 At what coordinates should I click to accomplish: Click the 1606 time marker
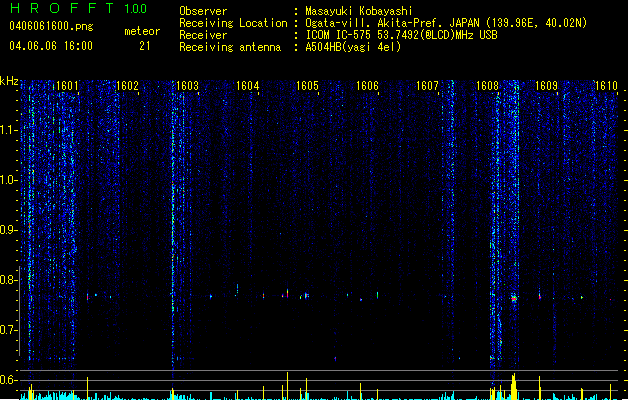(x=367, y=86)
